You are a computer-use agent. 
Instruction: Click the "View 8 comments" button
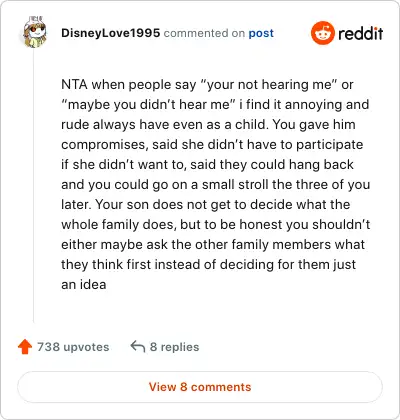(x=200, y=387)
